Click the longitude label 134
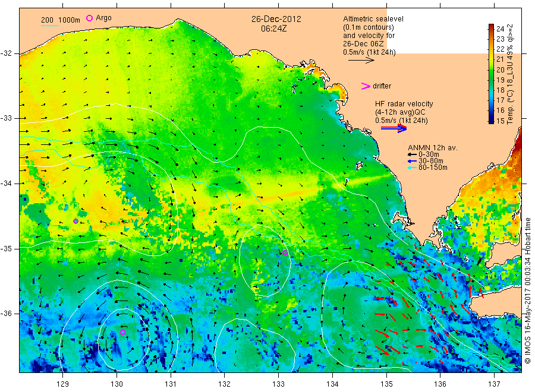Image resolution: width=535 pixels, height=392 pixels. (x=332, y=384)
